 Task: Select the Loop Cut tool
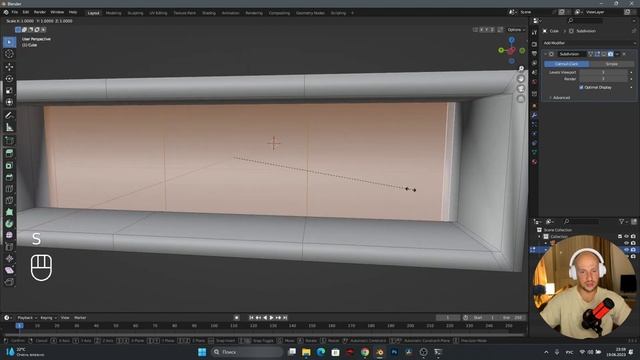coord(9,189)
